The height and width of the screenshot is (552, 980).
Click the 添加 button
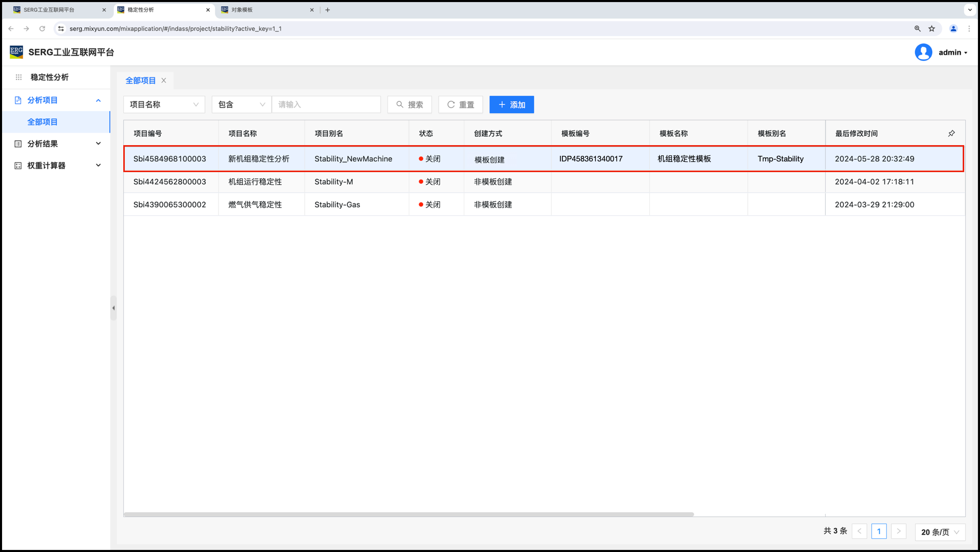(x=511, y=104)
